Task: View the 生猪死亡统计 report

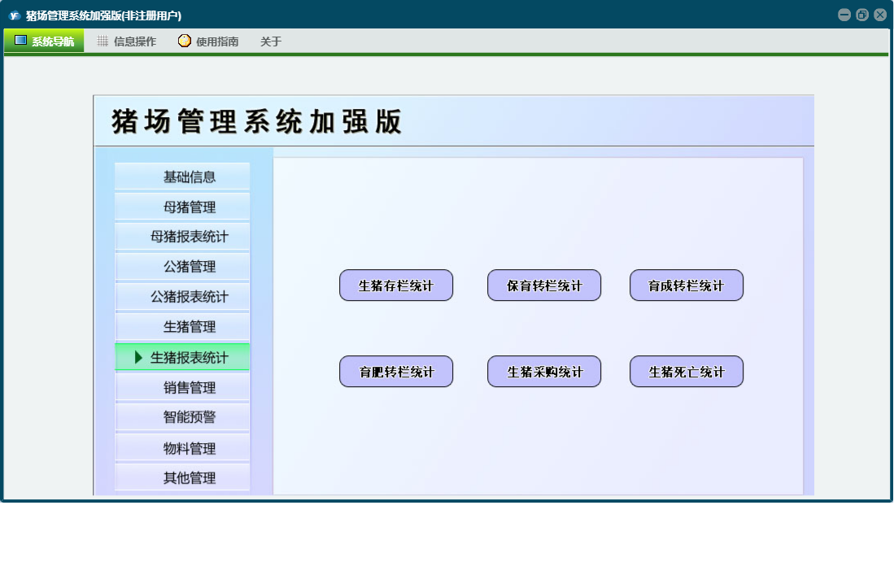Action: [687, 372]
